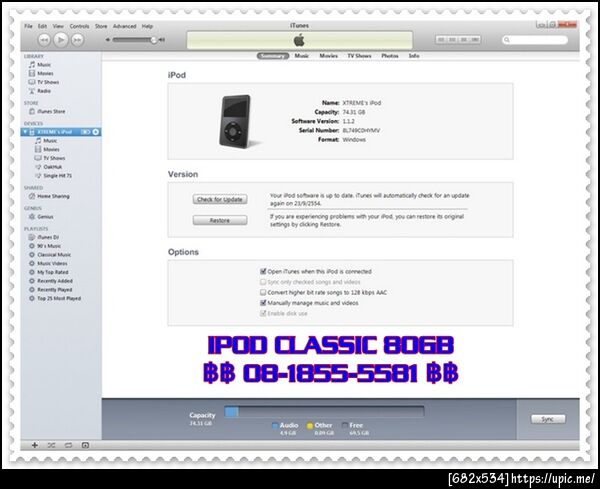Open the View menu

click(x=58, y=26)
